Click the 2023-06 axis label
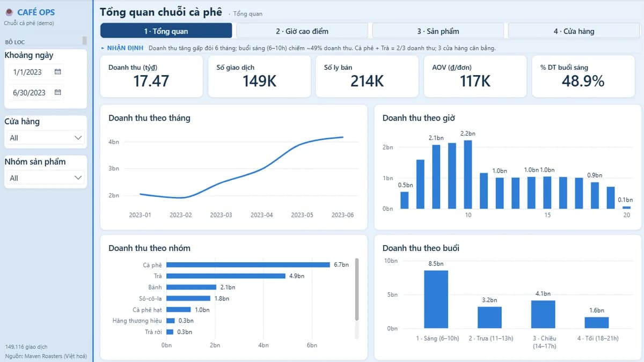 (342, 215)
